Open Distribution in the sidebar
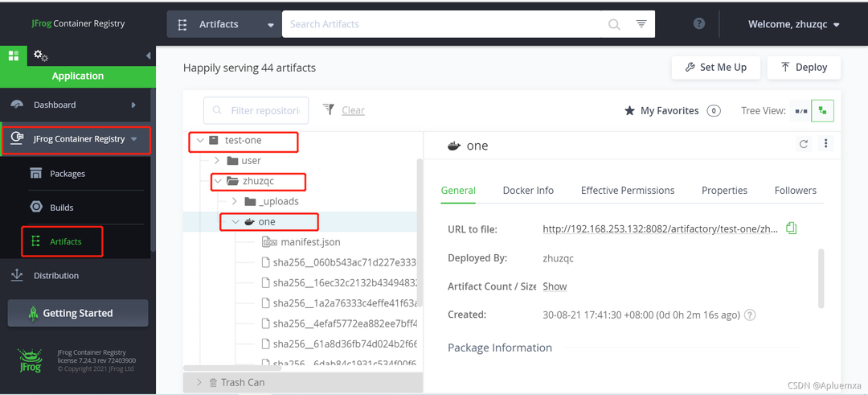Image resolution: width=868 pixels, height=395 pixels. [56, 275]
